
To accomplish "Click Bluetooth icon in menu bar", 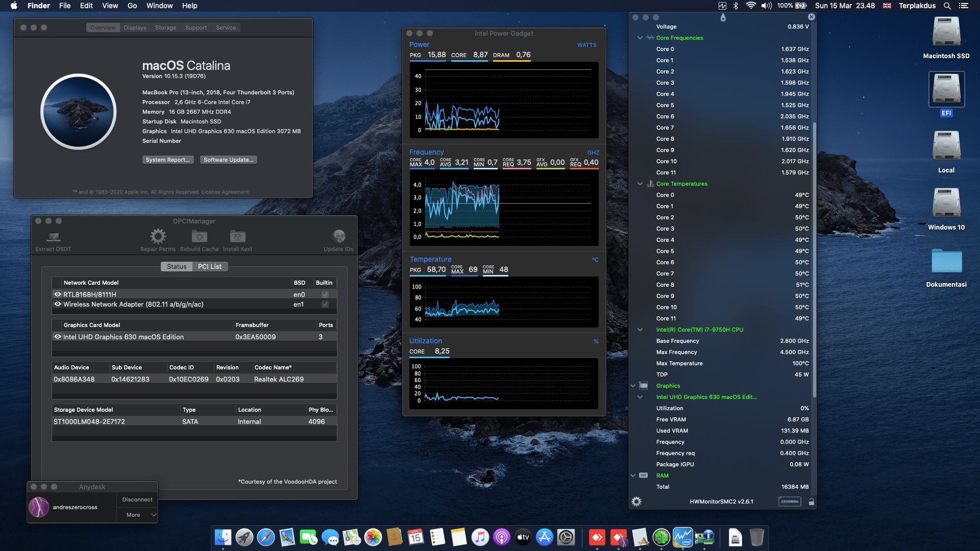I will coord(736,6).
